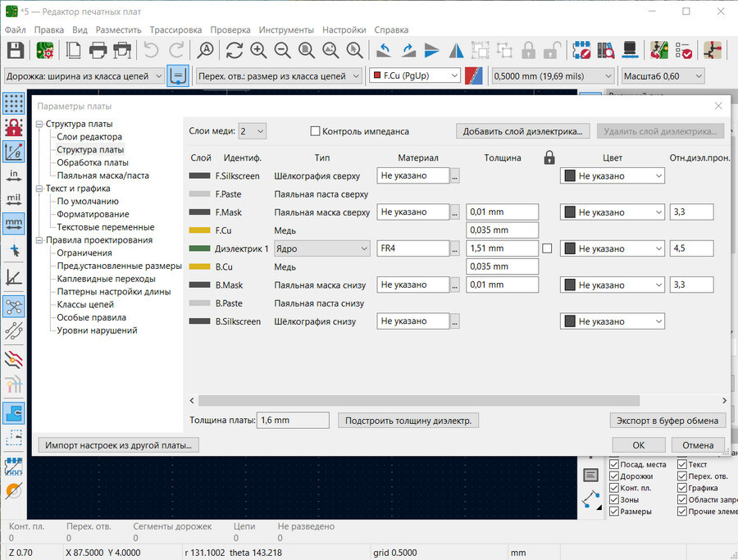Click Добавить слой диэлектрика button
The image size is (738, 560).
tap(522, 131)
